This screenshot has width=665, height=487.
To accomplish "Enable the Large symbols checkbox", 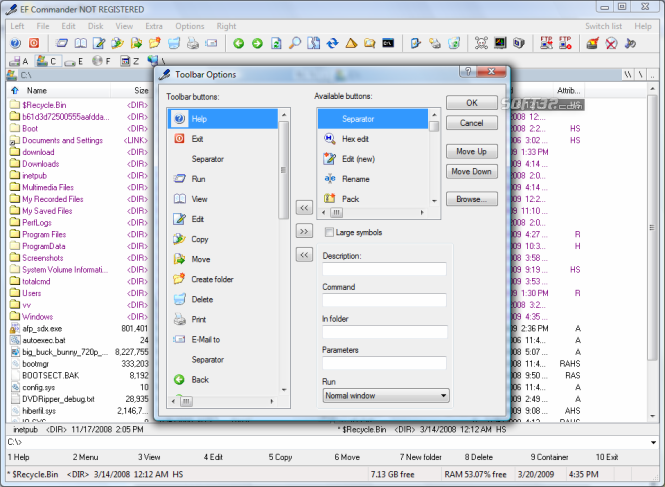I will (329, 232).
